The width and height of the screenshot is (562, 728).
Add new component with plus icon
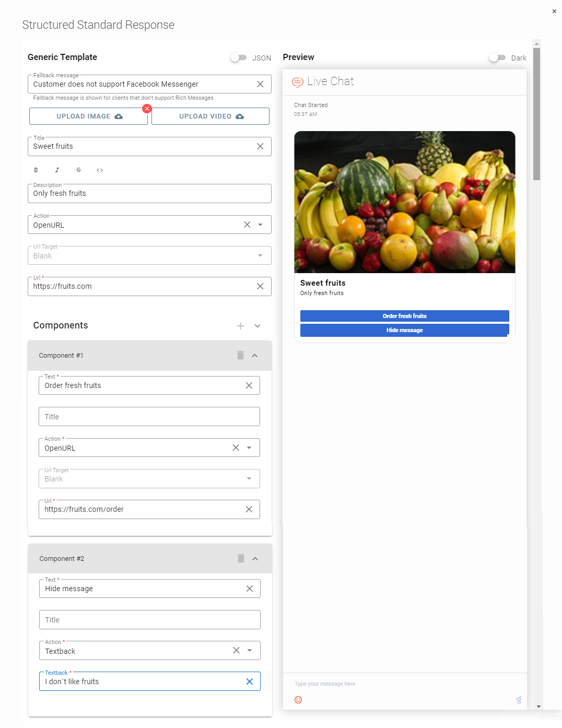tap(240, 326)
